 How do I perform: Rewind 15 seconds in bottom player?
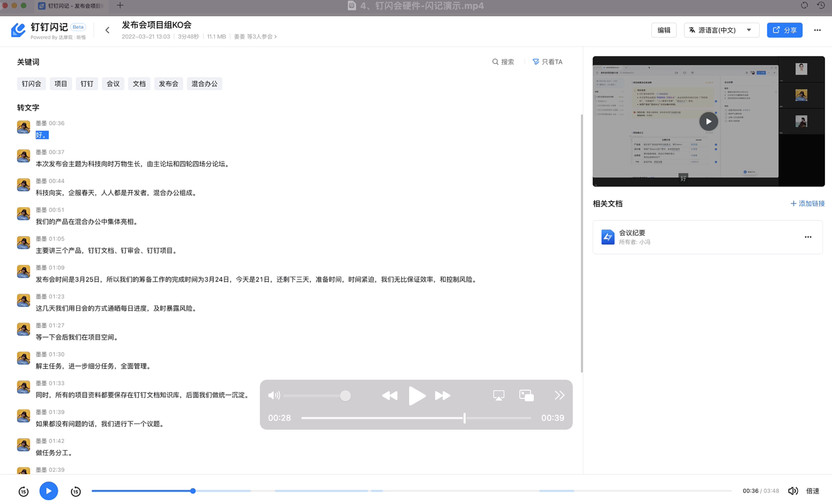pyautogui.click(x=23, y=491)
